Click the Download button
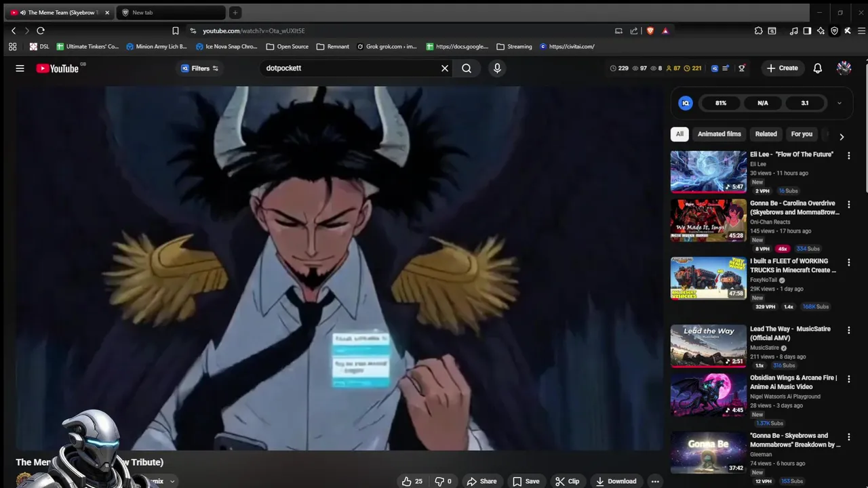Image resolution: width=868 pixels, height=488 pixels. point(616,481)
